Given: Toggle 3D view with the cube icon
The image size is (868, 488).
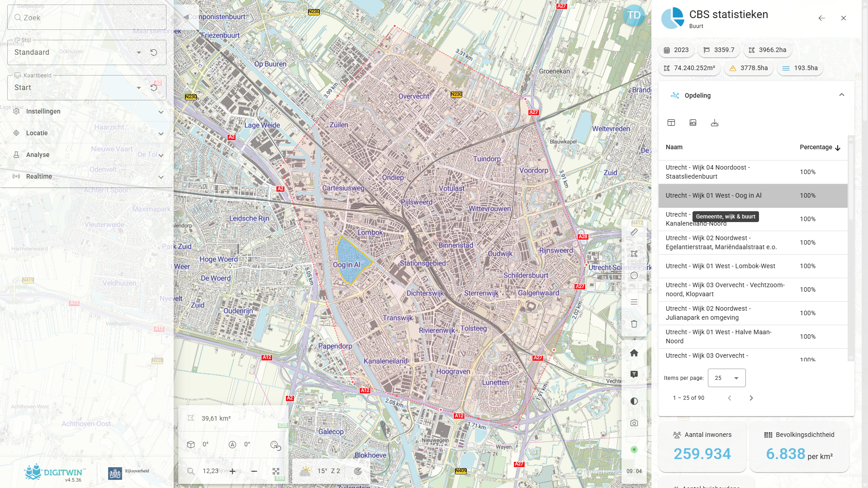Looking at the screenshot, I should pyautogui.click(x=190, y=444).
